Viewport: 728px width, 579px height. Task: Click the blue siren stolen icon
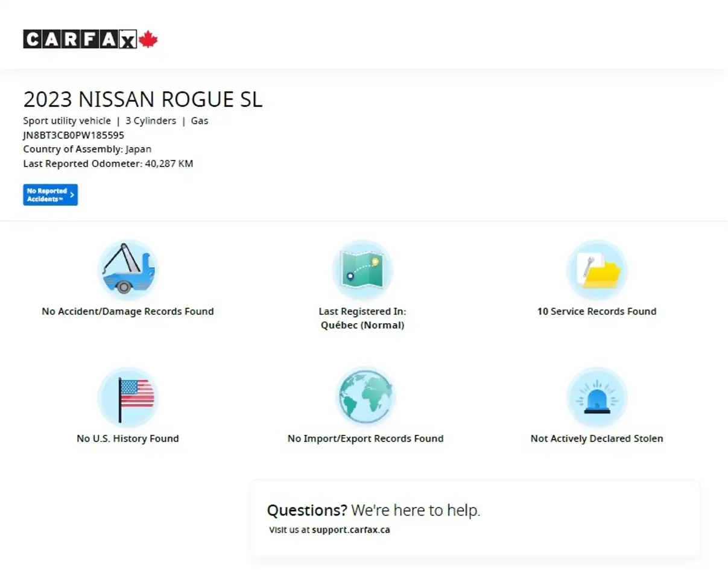(x=597, y=397)
